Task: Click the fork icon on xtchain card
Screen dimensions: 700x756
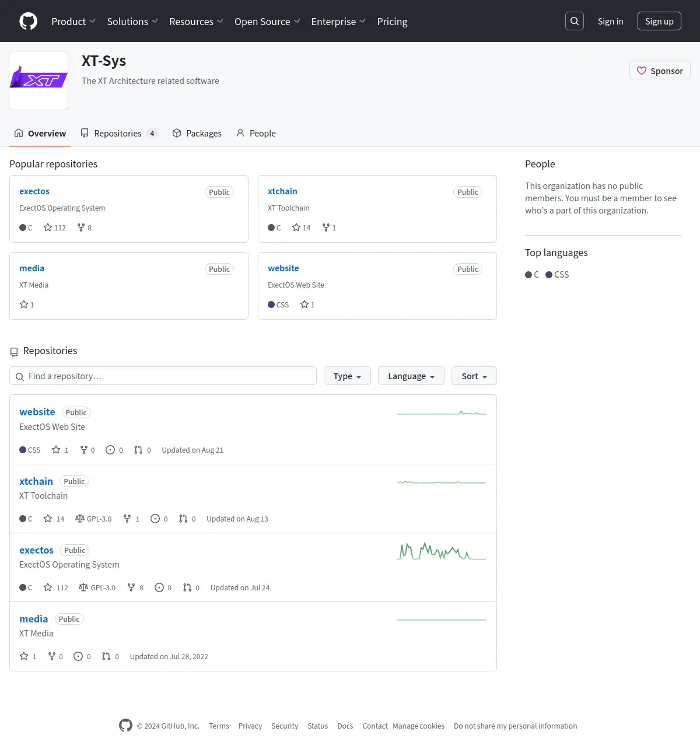Action: (326, 228)
